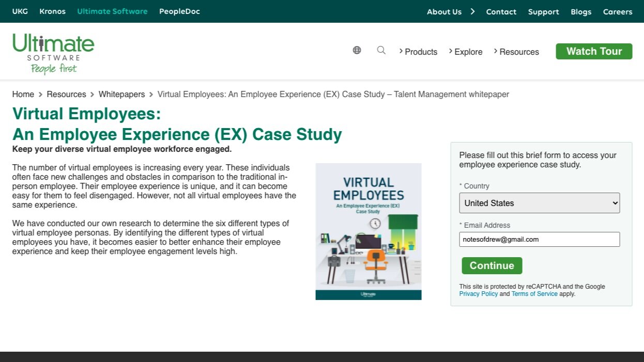Viewport: 644px width, 362px height.
Task: Click the chevron before Resources
Action: (495, 51)
